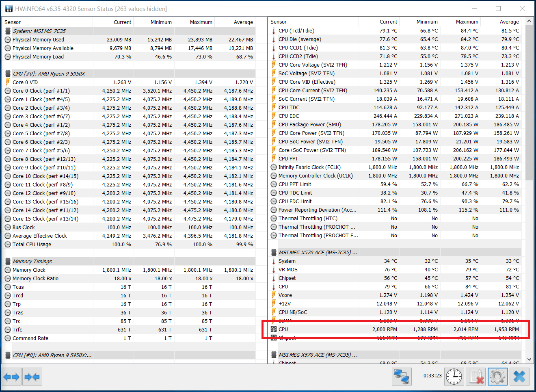536x392 pixels.
Task: Click the circle icon beside Tcas
Action: tap(7, 287)
